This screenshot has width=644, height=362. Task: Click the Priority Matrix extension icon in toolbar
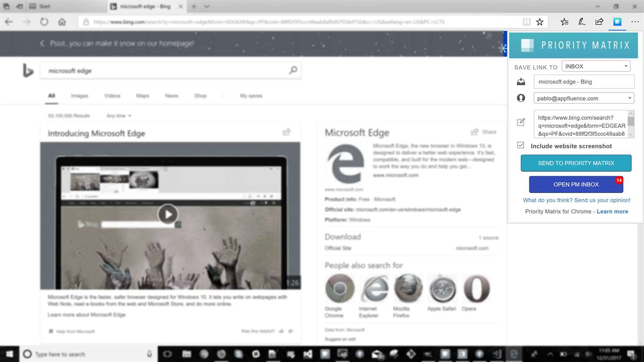(617, 21)
